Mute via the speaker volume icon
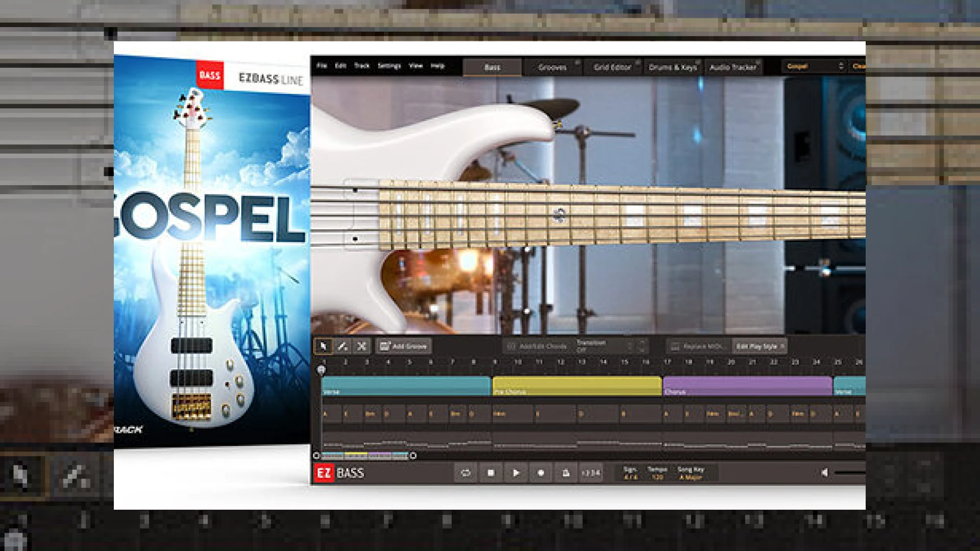 pos(824,473)
